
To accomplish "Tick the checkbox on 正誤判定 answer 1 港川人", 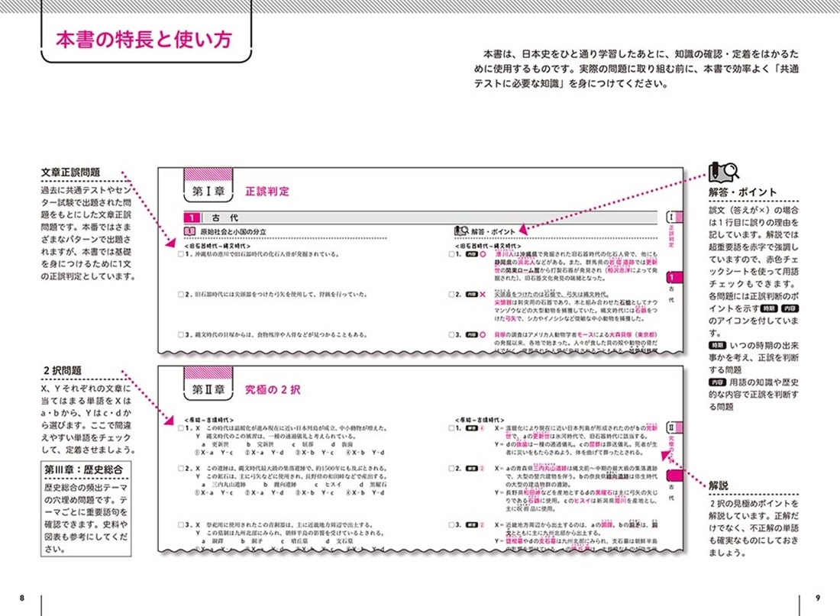I will [x=451, y=254].
